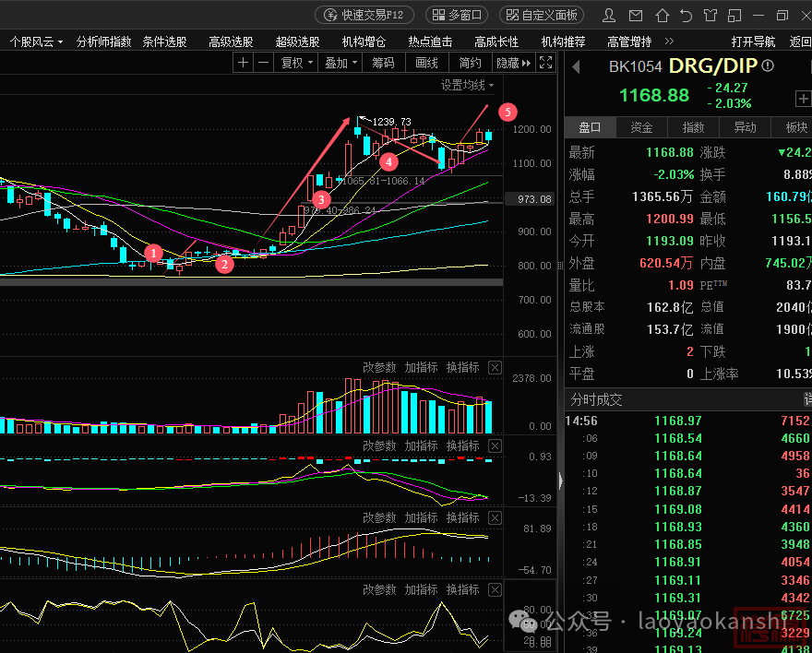This screenshot has width=812, height=653.
Task: Click the latest price 1168.88 header
Action: pyautogui.click(x=654, y=95)
